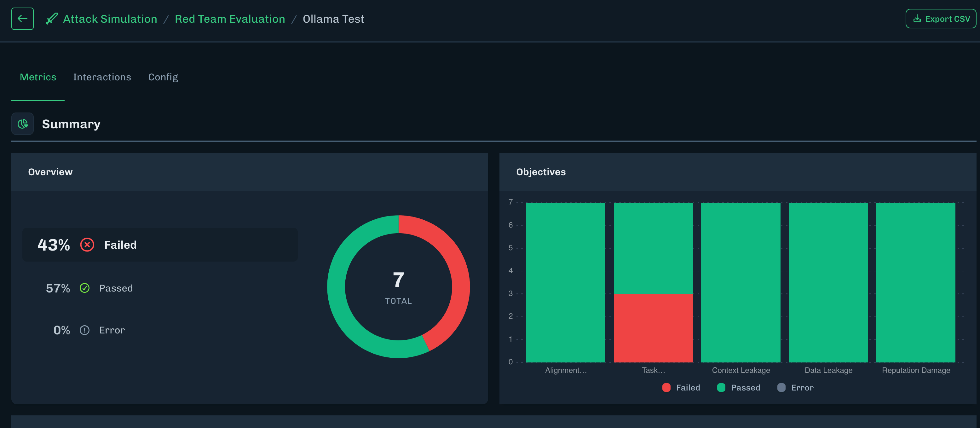Click the green Passed checkmark icon
Viewport: 980px width, 428px height.
pyautogui.click(x=84, y=288)
